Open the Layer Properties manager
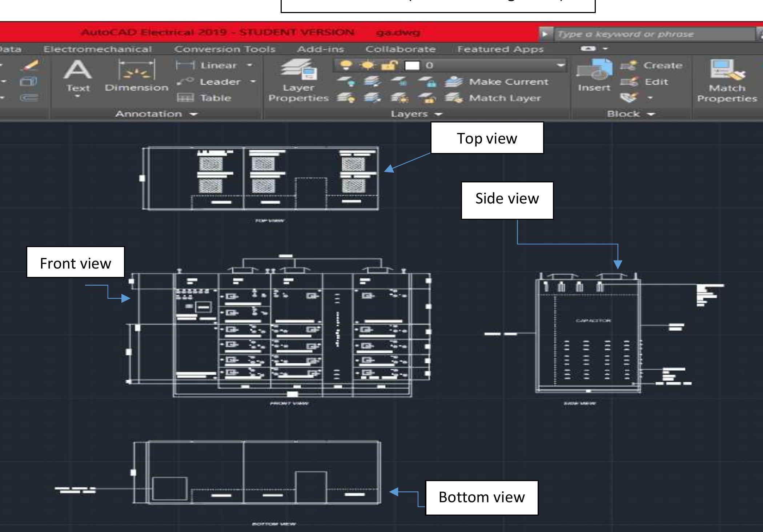This screenshot has width=763, height=532. [x=298, y=81]
